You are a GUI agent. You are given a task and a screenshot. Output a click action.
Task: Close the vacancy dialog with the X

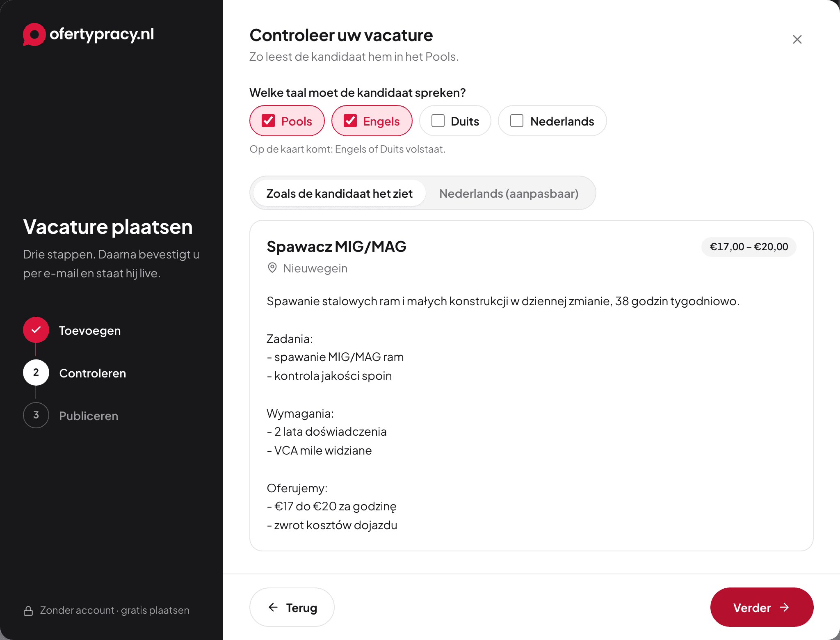[x=797, y=39]
